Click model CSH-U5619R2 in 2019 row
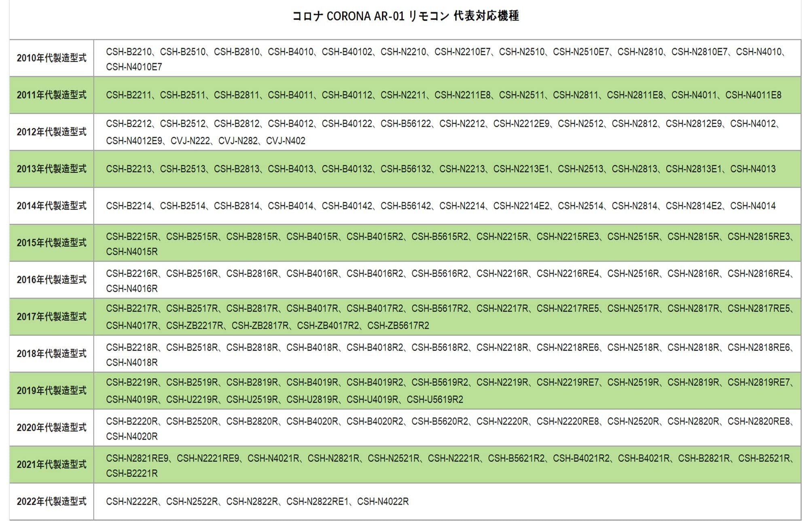The width and height of the screenshot is (809, 532). click(x=435, y=400)
